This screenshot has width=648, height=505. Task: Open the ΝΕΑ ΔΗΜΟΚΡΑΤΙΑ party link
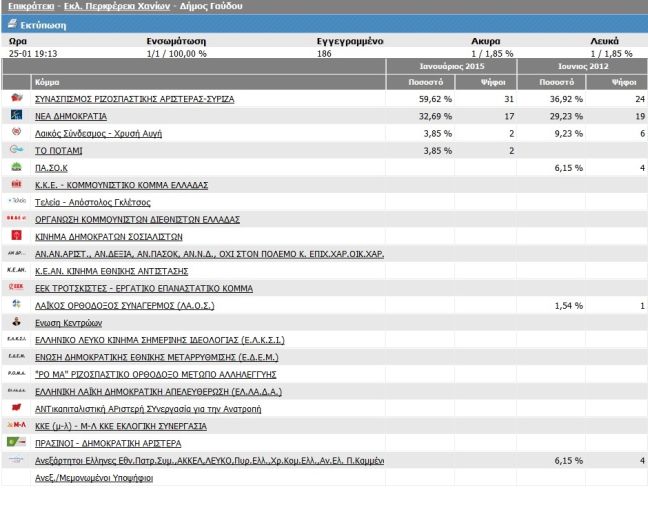[x=71, y=117]
